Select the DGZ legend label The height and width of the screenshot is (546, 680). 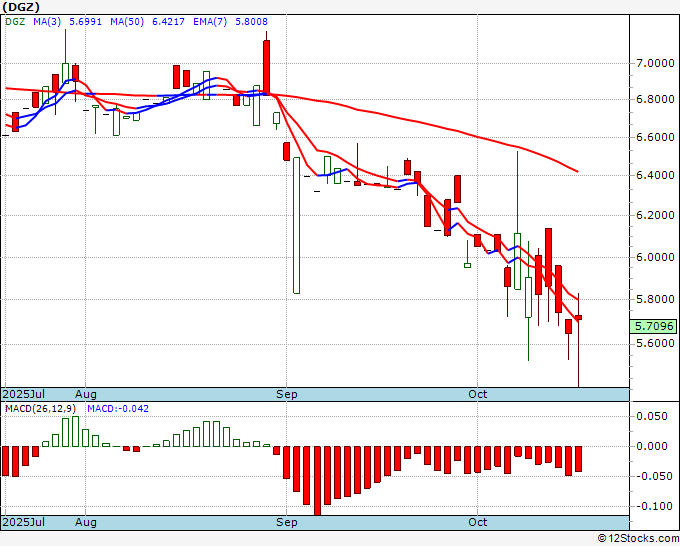[15, 22]
